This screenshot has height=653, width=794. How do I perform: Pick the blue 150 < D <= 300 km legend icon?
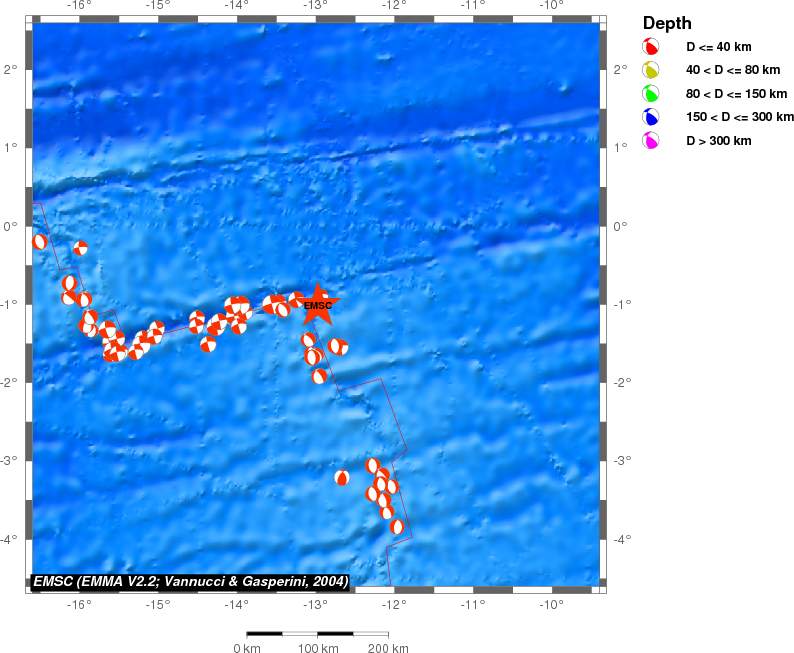[650, 118]
